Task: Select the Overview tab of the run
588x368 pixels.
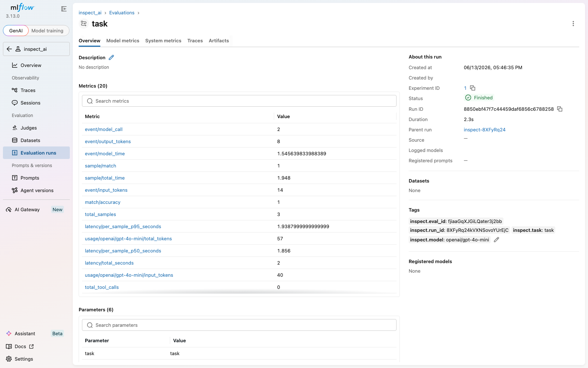Action: [89, 40]
